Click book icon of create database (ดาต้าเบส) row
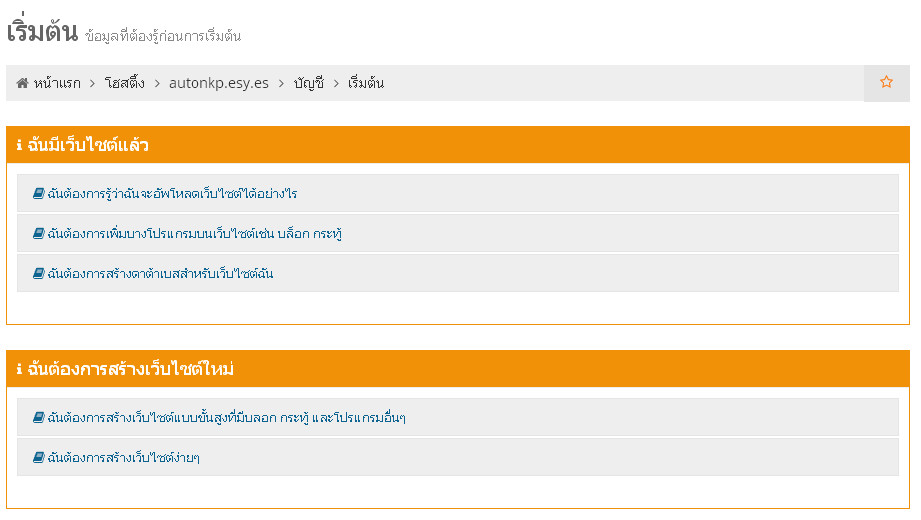 pos(38,273)
